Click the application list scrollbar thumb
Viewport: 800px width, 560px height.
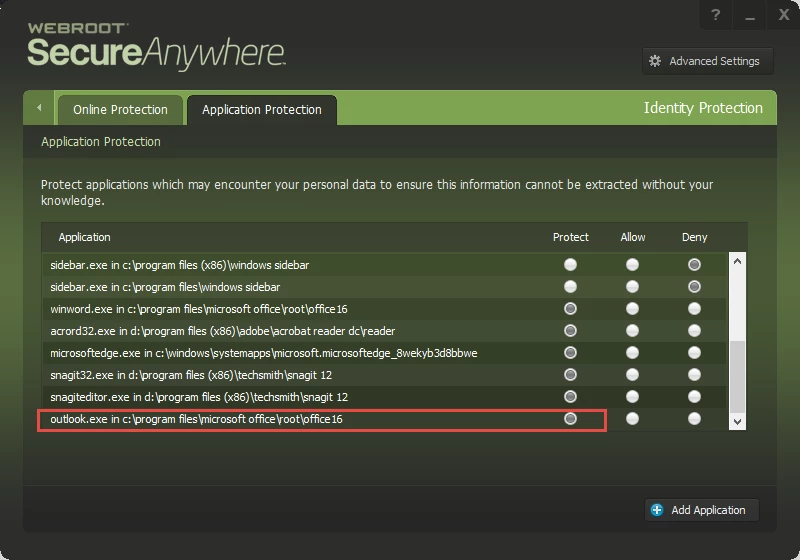coord(737,376)
